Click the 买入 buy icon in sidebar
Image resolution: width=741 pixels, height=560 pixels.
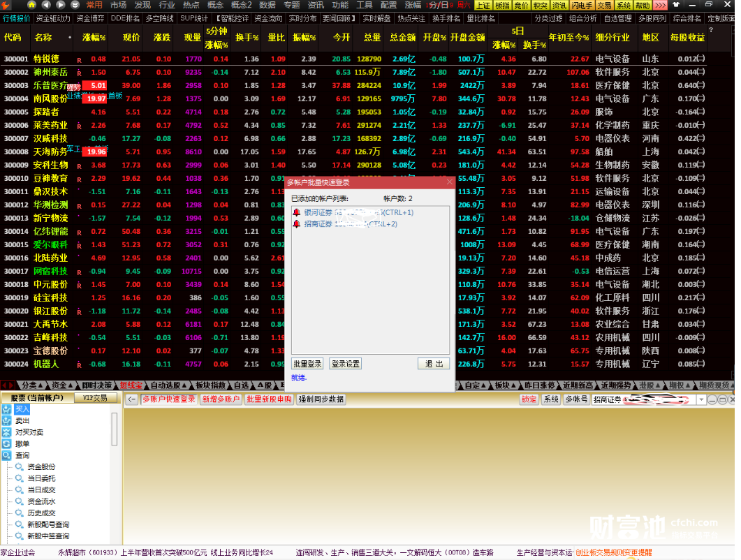[x=6, y=409]
